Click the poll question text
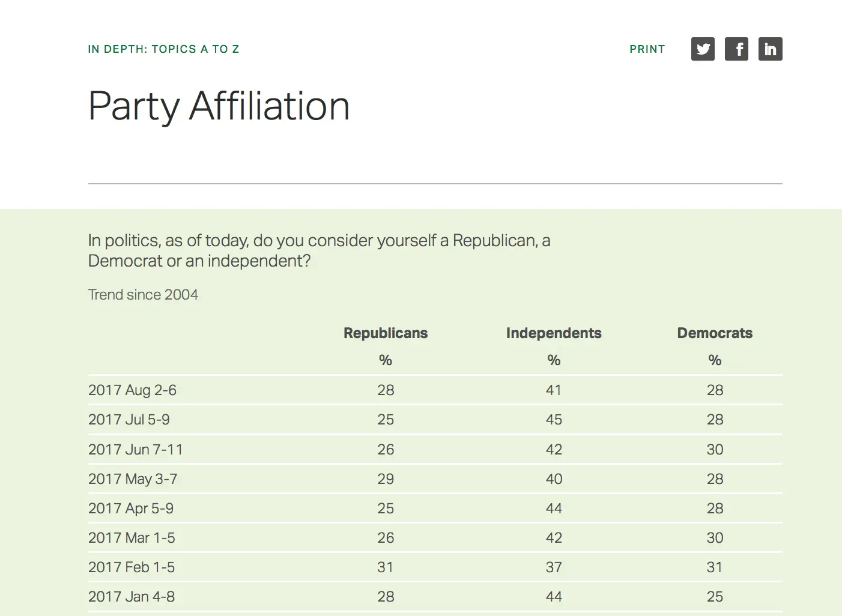Image resolution: width=842 pixels, height=616 pixels. click(319, 250)
